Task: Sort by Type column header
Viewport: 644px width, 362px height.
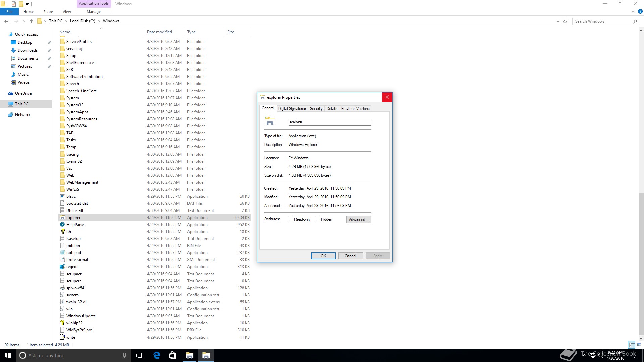Action: [x=205, y=32]
